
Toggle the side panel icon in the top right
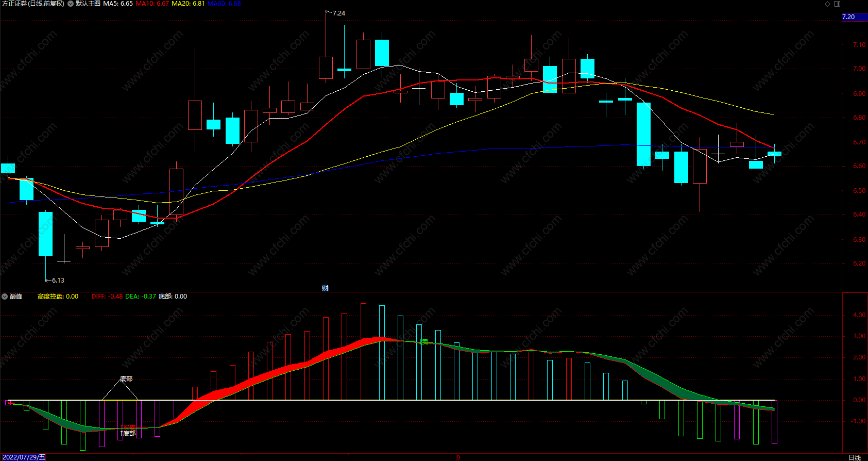pyautogui.click(x=837, y=4)
